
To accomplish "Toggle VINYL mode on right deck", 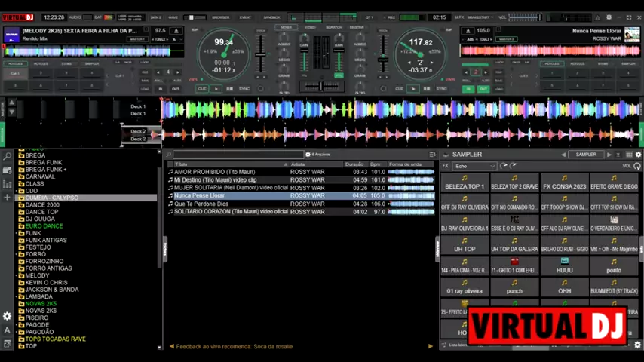I will point(449,80).
